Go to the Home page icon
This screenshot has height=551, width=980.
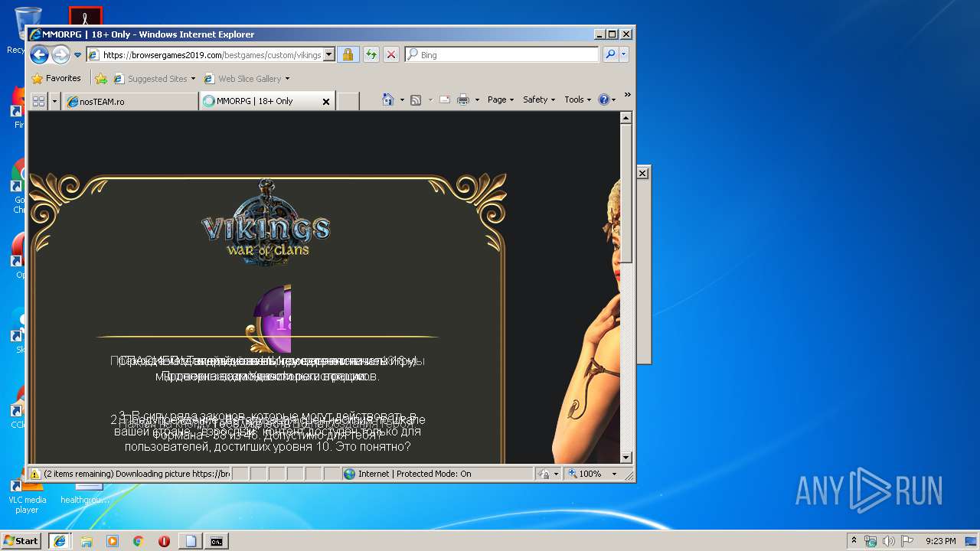pyautogui.click(x=388, y=99)
